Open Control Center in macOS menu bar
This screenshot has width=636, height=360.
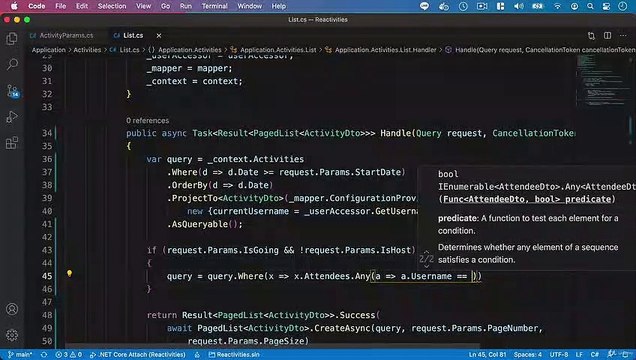click(x=606, y=6)
